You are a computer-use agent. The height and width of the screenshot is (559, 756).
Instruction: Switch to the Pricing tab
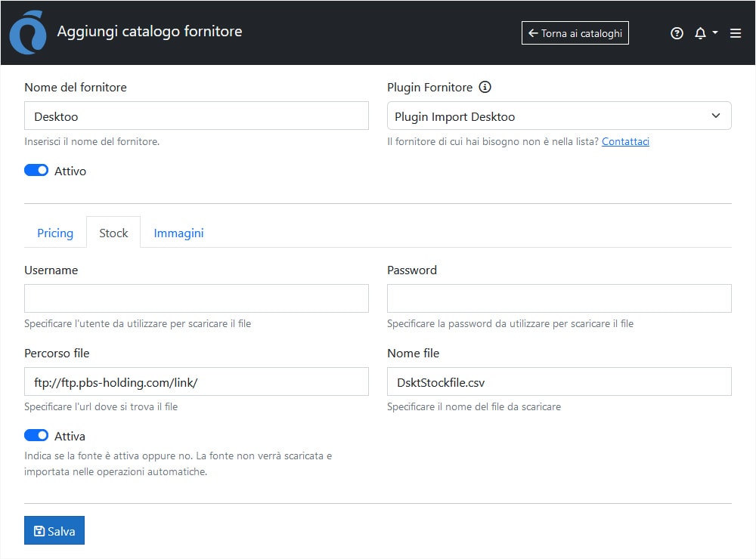click(x=54, y=233)
